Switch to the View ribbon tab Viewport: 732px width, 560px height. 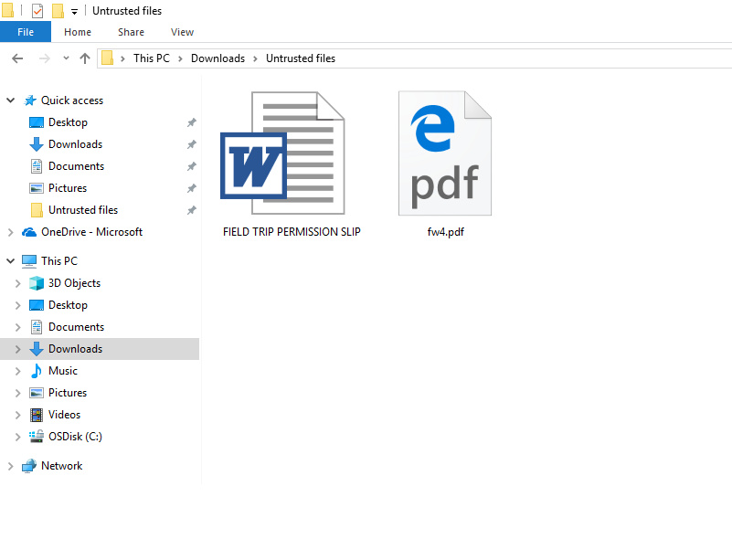point(182,32)
